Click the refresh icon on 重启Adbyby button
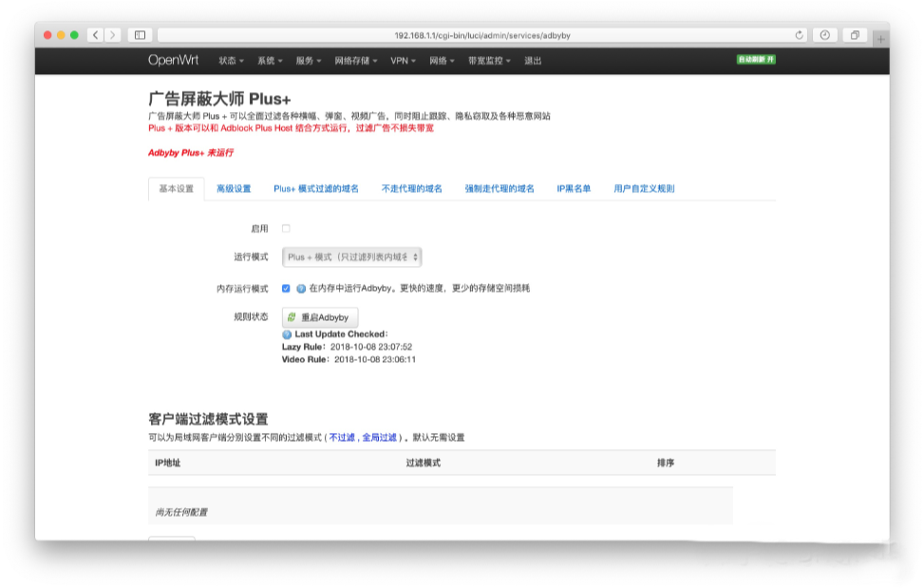924x588 pixels. pyautogui.click(x=292, y=317)
